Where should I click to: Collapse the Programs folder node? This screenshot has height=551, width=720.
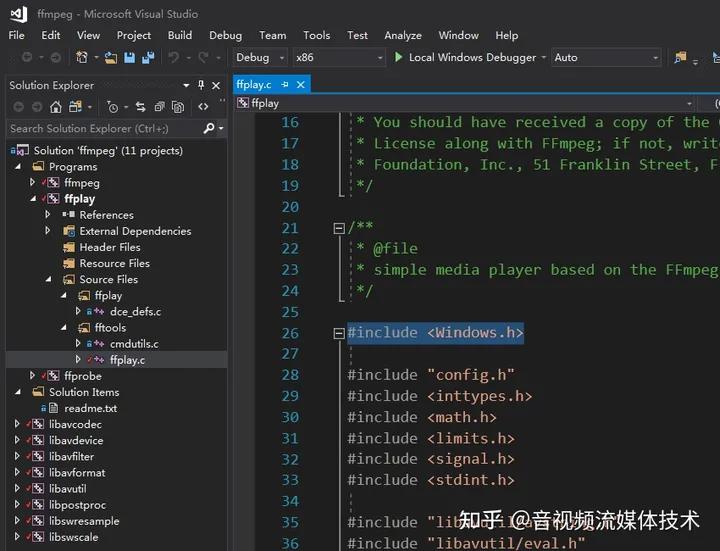pos(18,167)
